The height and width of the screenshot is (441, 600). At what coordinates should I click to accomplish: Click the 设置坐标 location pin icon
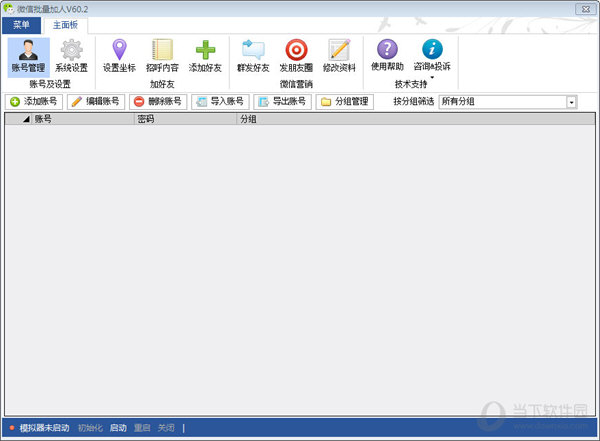click(119, 55)
